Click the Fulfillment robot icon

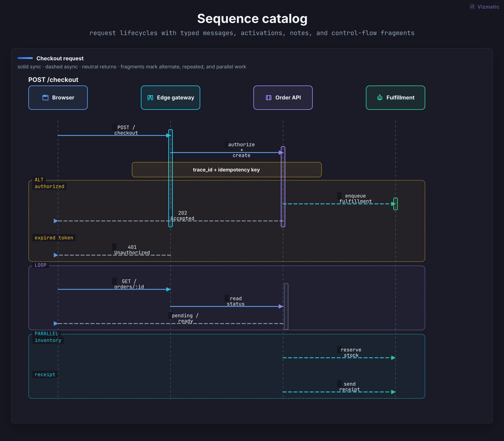coord(380,98)
